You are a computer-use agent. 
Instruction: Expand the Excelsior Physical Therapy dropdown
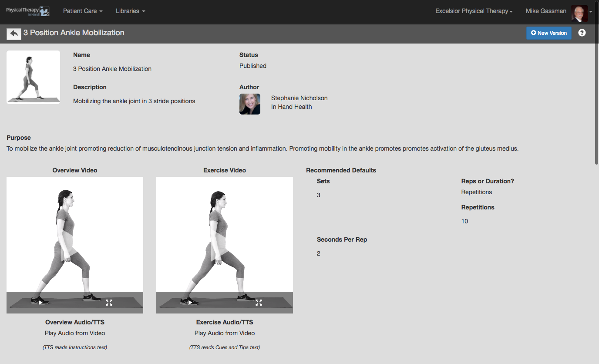coord(474,11)
